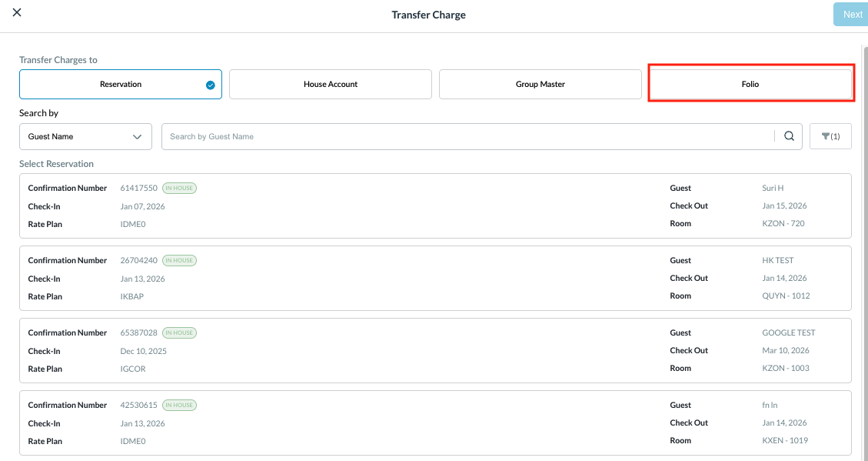Click the In House badge on 26704240
Image resolution: width=868 pixels, height=461 pixels.
(179, 260)
